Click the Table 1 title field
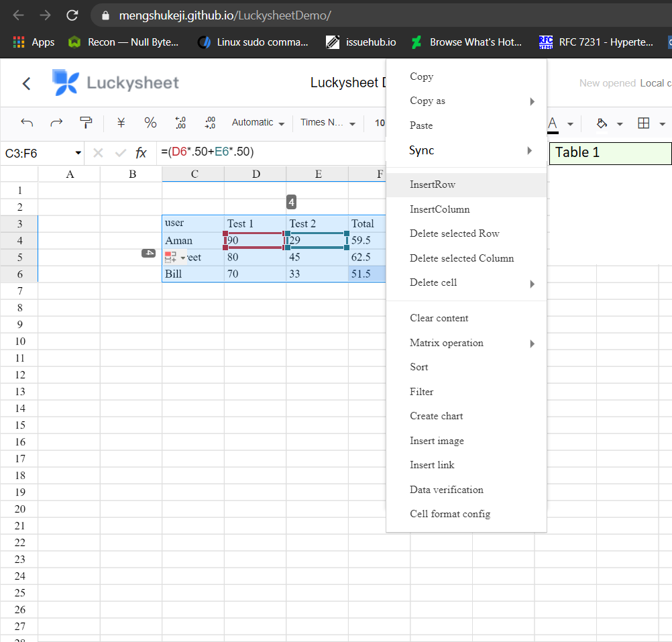 (609, 153)
